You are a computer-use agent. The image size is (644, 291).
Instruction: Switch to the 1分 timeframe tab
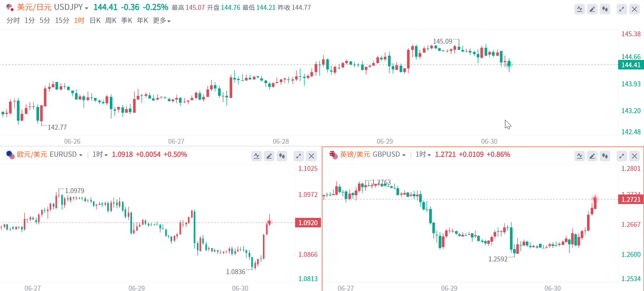(30, 20)
